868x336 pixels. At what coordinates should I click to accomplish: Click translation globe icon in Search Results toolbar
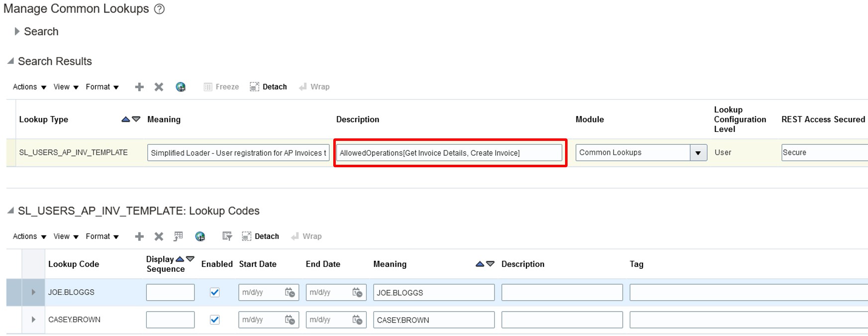[181, 87]
